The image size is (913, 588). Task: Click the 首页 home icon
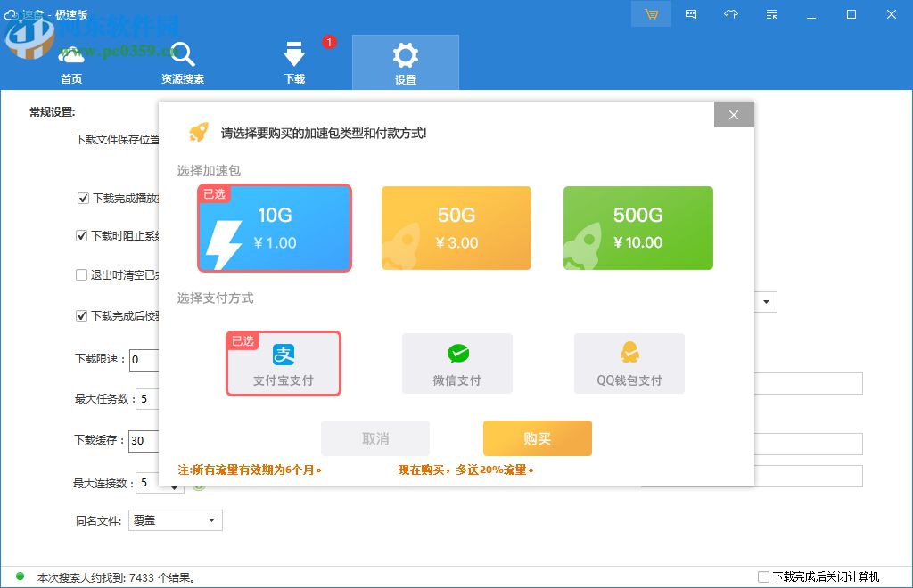pyautogui.click(x=70, y=60)
